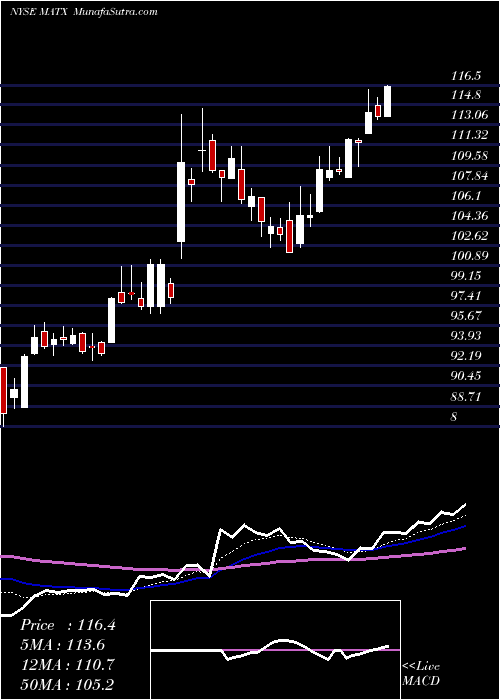Click the 106.1 price axis label
The width and height of the screenshot is (500, 700).
pos(466,196)
